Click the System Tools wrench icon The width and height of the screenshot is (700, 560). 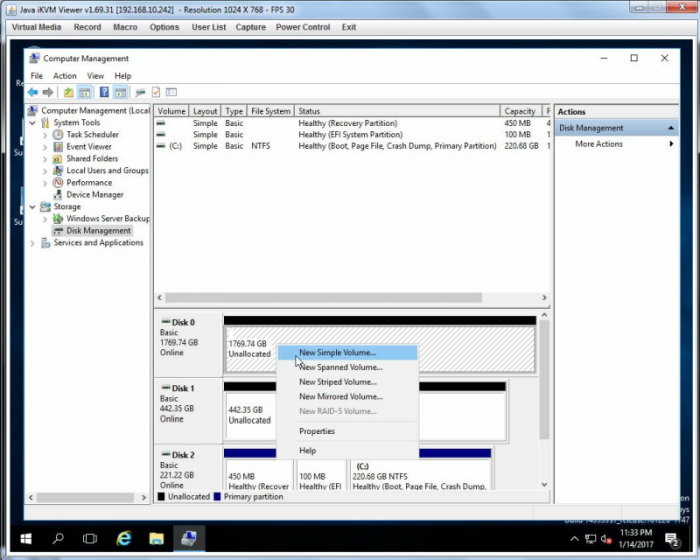pos(45,122)
